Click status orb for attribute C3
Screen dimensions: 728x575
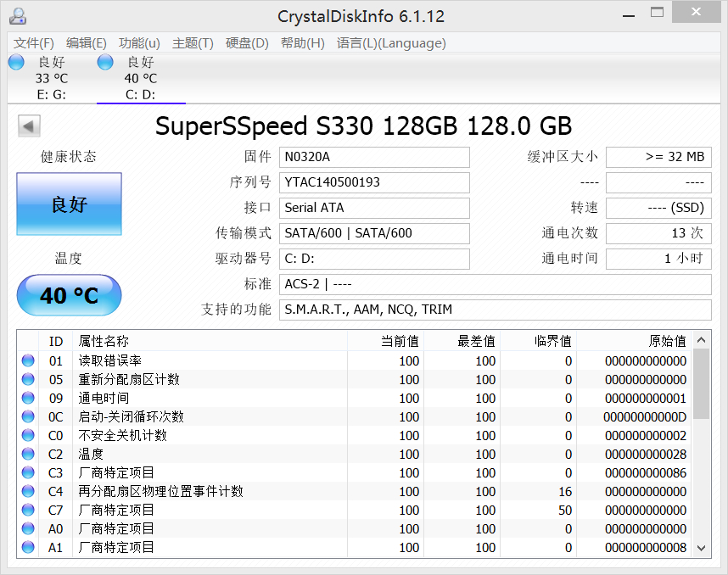(x=28, y=472)
